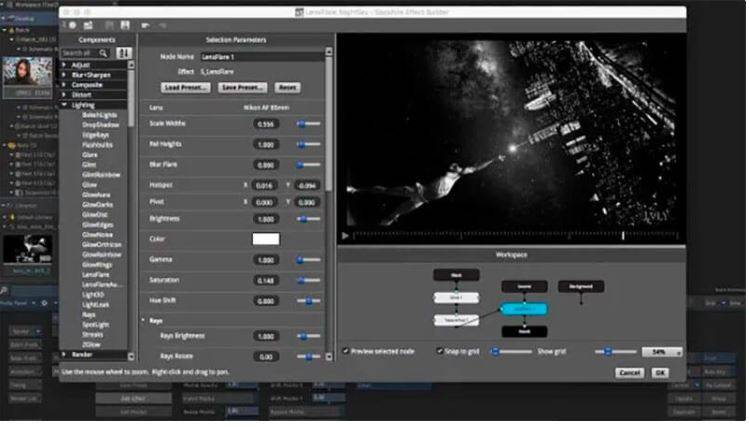Collapse the Lighting category in Components
This screenshot has height=427, width=749.
click(x=64, y=104)
